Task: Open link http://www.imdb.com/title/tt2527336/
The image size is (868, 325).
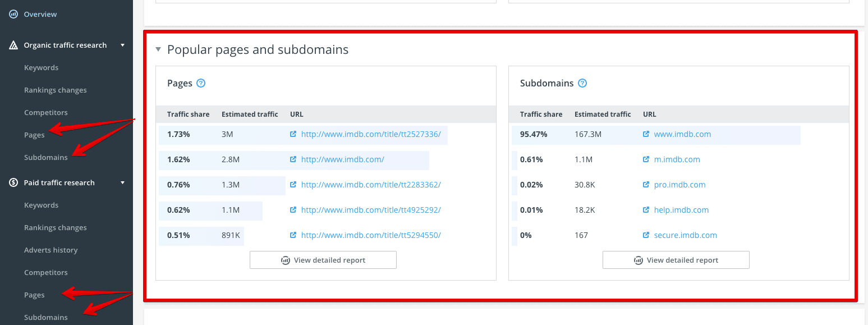Action: pos(371,134)
